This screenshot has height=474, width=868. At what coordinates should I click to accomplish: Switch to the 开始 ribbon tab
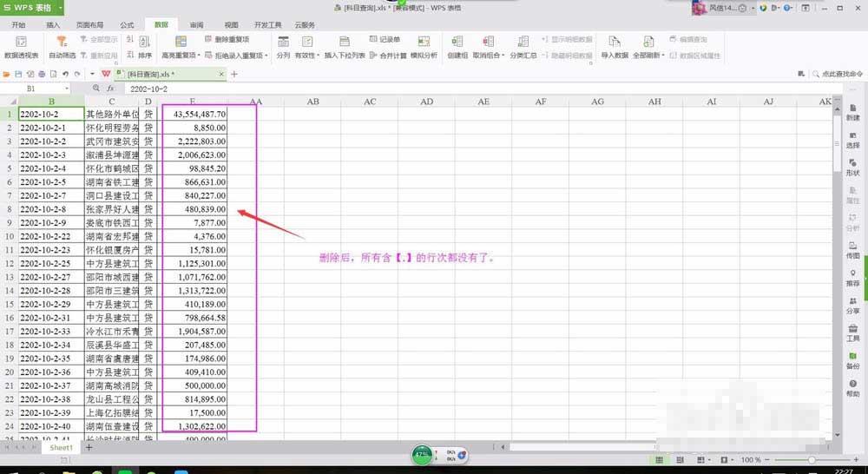click(18, 25)
